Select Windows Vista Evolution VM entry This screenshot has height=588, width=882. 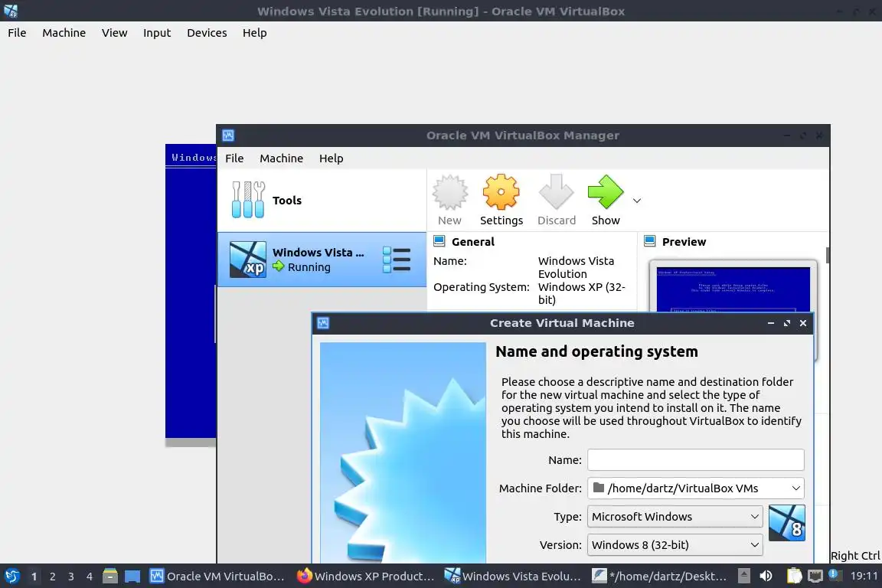322,260
